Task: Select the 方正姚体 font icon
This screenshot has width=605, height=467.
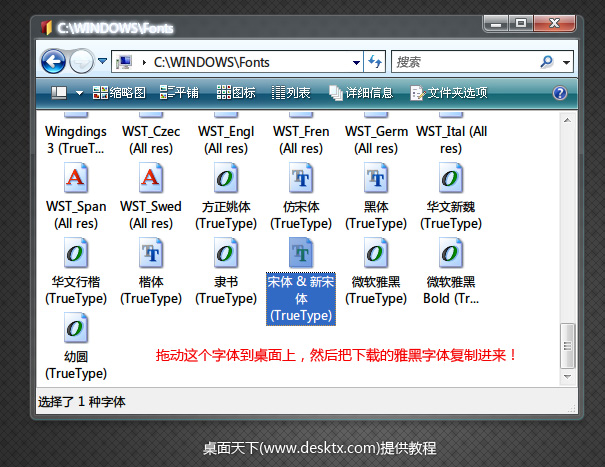Action: tap(226, 178)
